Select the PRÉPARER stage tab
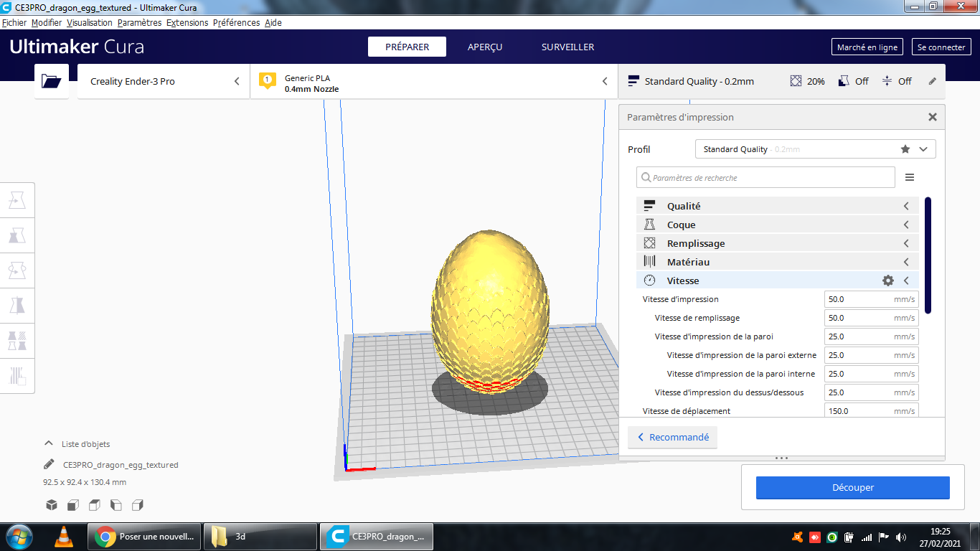 pos(407,47)
